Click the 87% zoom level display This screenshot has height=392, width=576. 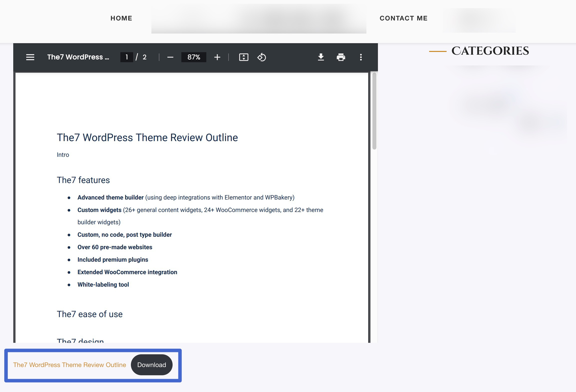(x=194, y=57)
